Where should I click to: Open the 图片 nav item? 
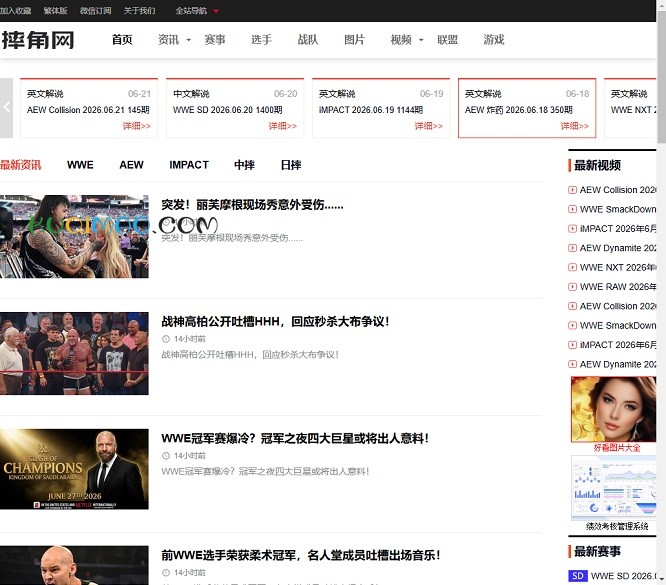point(354,40)
